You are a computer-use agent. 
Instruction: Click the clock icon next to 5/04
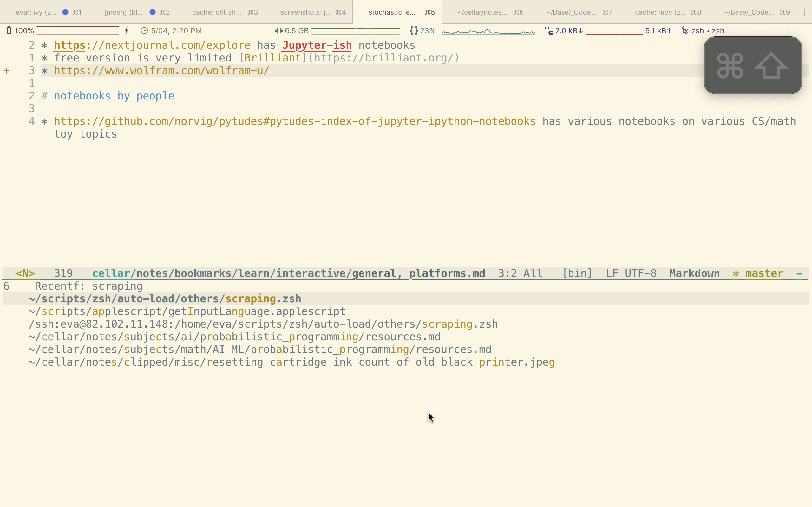click(x=144, y=30)
